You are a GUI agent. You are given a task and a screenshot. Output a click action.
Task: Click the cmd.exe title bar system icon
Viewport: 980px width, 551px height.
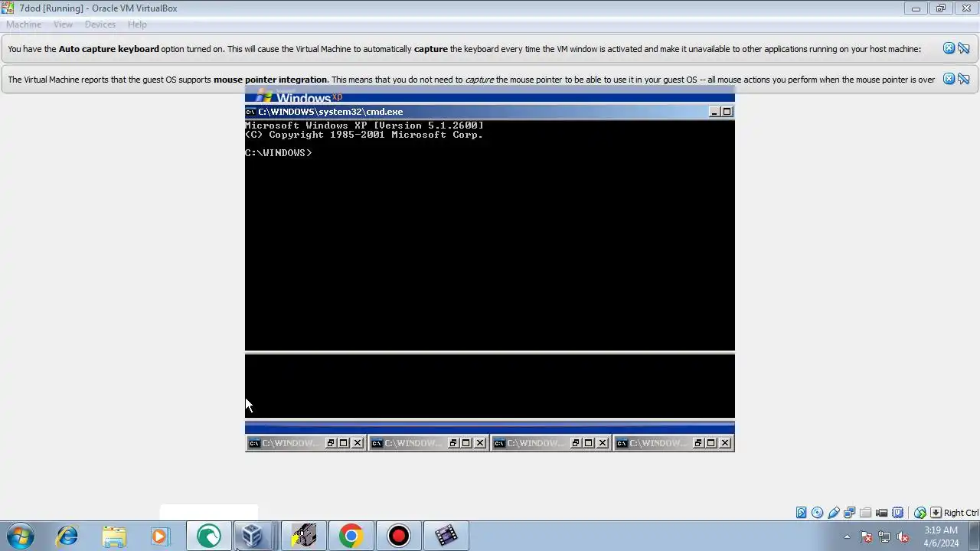[x=250, y=112]
